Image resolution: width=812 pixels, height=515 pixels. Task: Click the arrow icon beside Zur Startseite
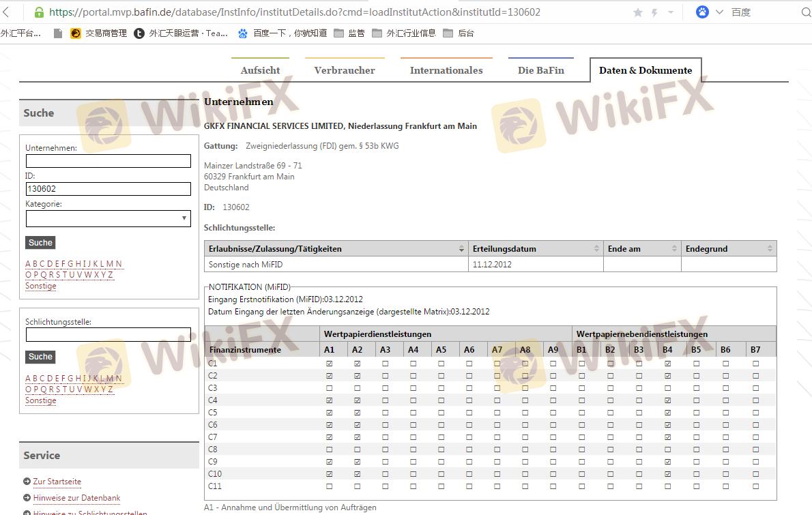(27, 482)
